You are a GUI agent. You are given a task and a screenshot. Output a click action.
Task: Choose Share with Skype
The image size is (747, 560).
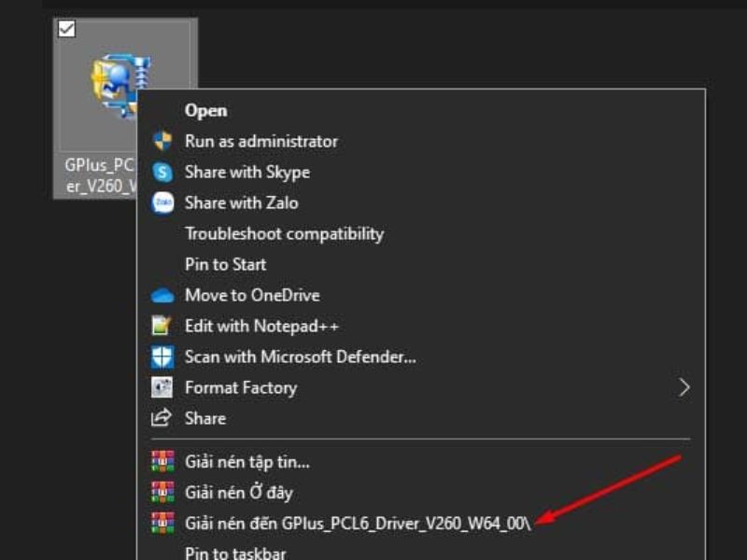pos(247,173)
